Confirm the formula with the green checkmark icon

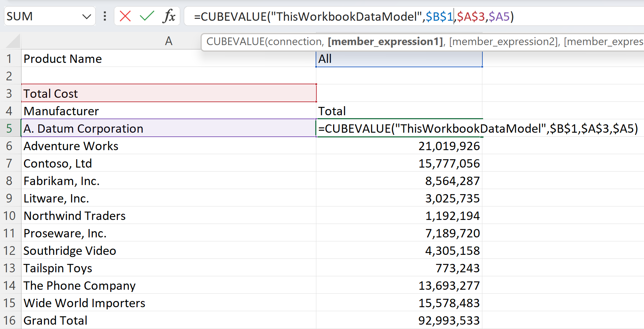pos(147,16)
